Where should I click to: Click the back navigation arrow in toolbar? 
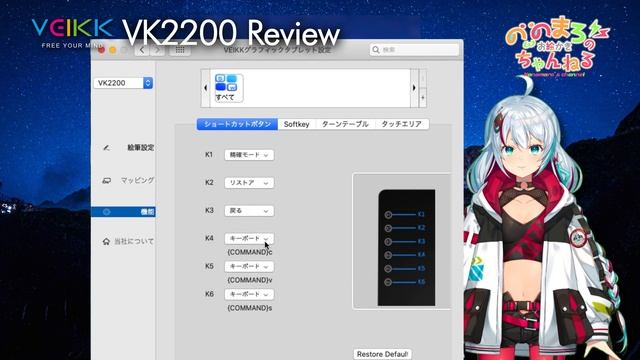(142, 50)
